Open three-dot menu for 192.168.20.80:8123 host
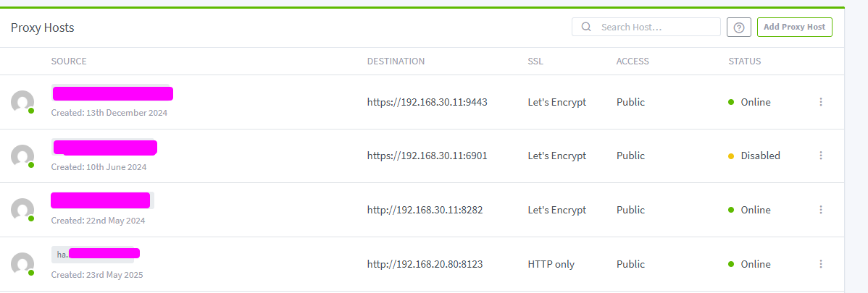Viewport: 868px width, 293px height. click(821, 263)
